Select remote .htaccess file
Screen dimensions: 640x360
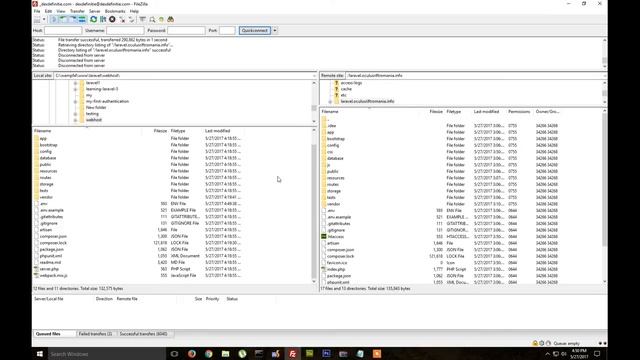click(x=336, y=237)
